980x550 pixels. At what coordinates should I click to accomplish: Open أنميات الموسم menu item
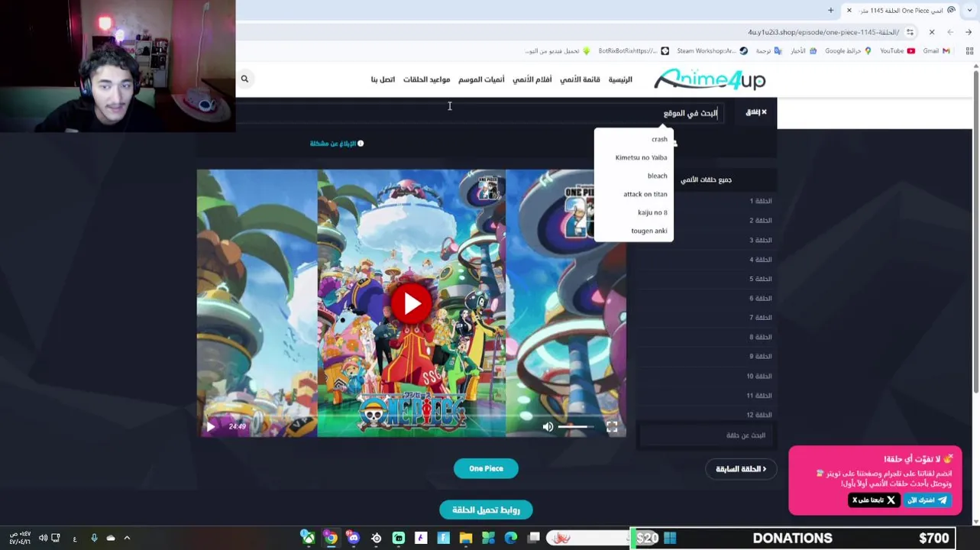point(481,79)
